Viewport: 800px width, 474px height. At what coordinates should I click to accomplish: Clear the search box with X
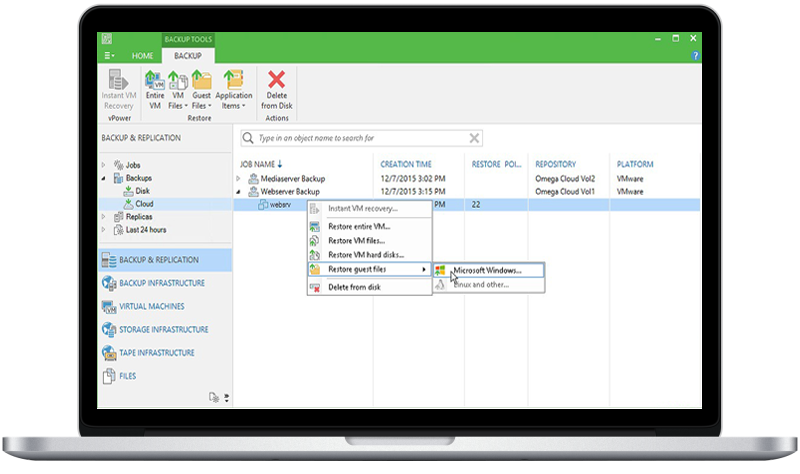474,138
